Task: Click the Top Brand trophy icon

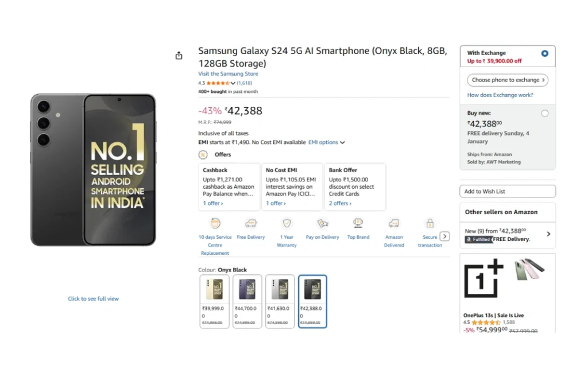Action: tap(358, 223)
